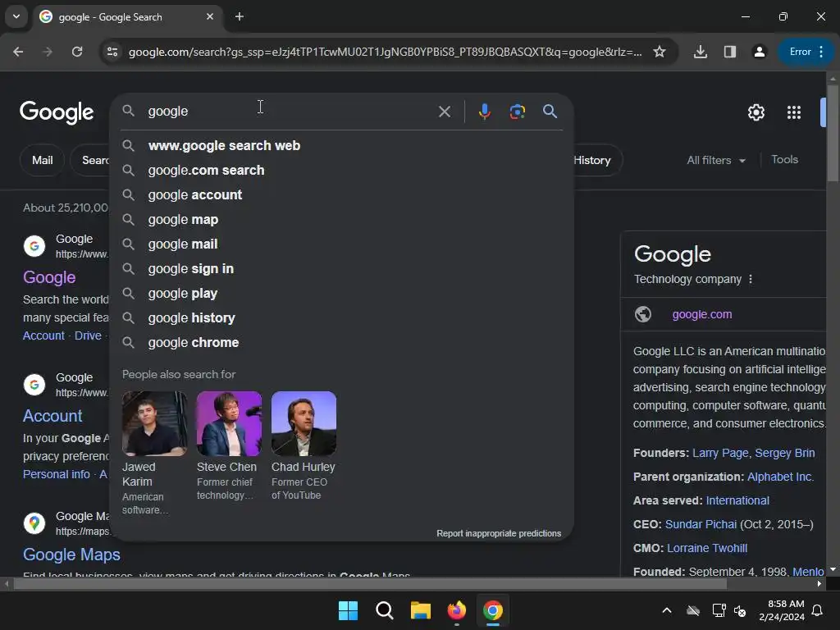Open the Larry Page founder link
Viewport: 840px width, 630px height.
(720, 453)
